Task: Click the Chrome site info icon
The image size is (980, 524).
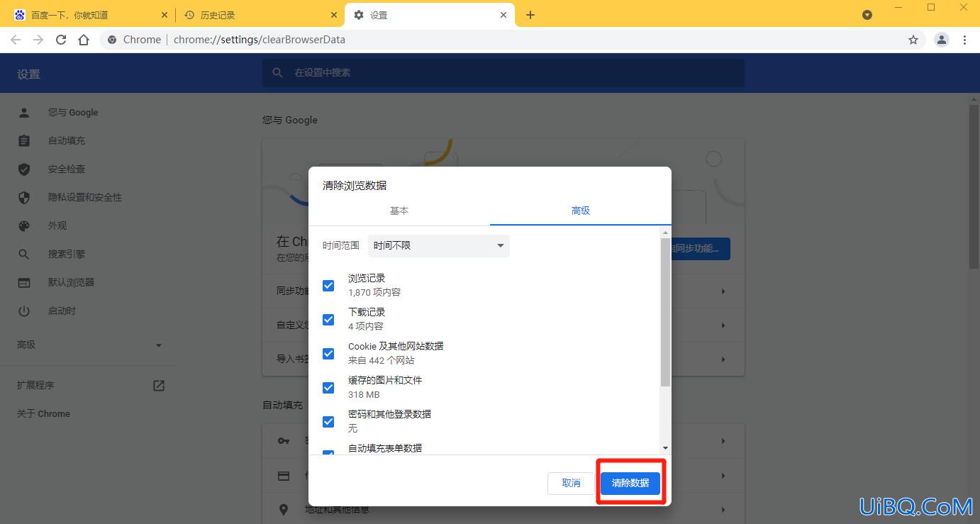Action: [112, 40]
